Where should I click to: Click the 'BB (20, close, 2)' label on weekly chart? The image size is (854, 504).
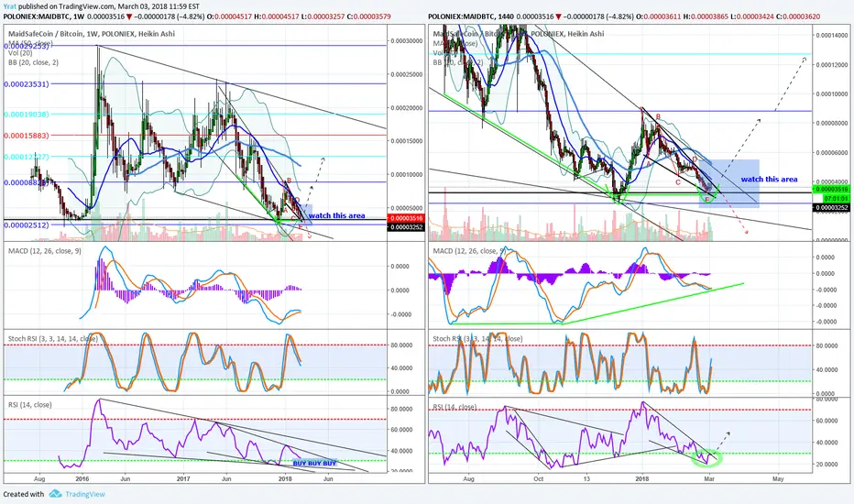coord(33,62)
